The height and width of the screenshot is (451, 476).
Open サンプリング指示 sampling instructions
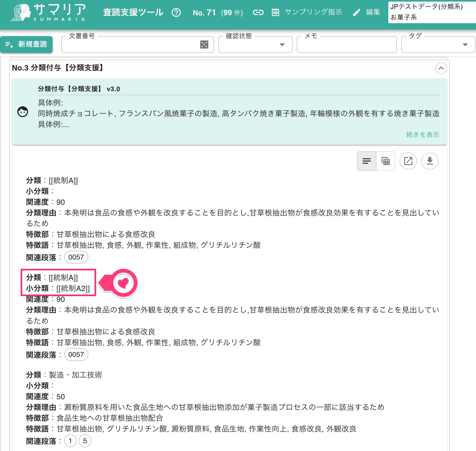coord(307,12)
